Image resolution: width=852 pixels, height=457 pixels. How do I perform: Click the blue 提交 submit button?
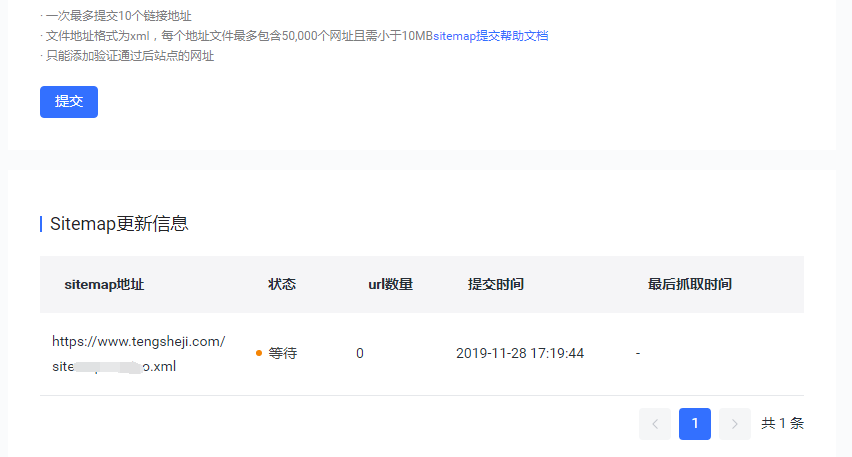coord(69,102)
